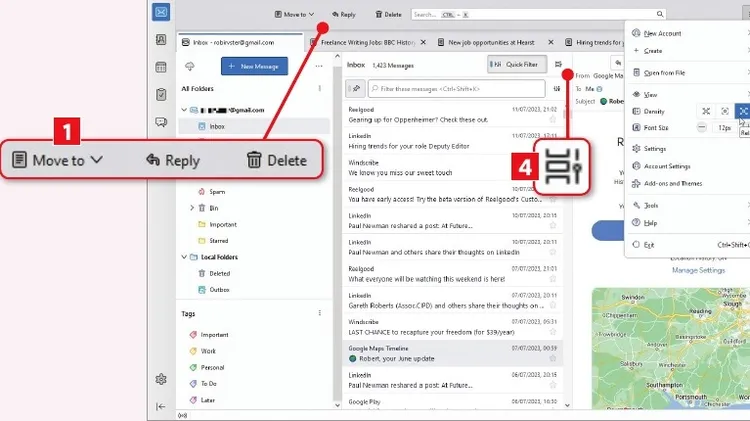Open settings via sidebar gear icon
This screenshot has width=750, height=421.
click(x=161, y=379)
